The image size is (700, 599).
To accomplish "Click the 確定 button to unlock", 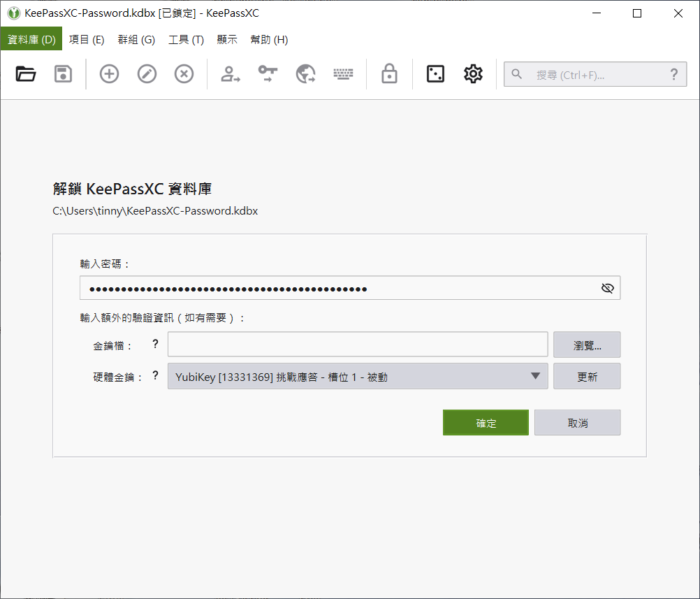I will pos(486,423).
